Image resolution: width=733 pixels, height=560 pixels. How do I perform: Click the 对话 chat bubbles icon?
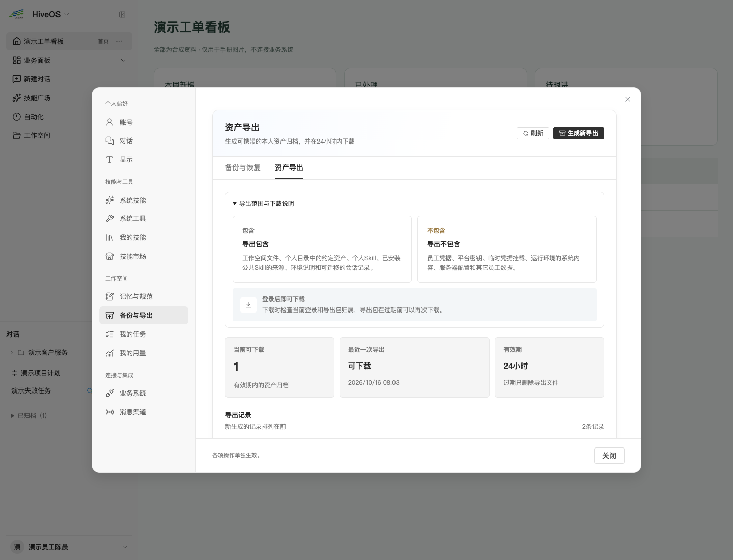coord(109,141)
